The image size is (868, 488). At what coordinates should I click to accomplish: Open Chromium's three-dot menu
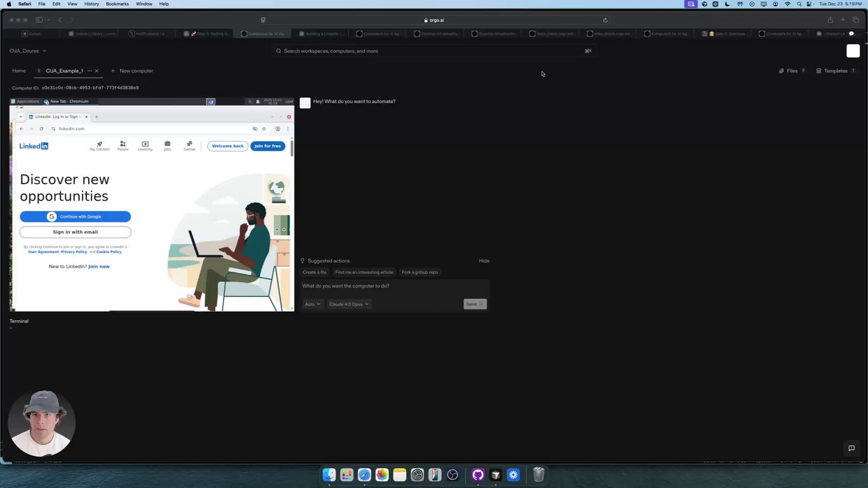pyautogui.click(x=288, y=129)
